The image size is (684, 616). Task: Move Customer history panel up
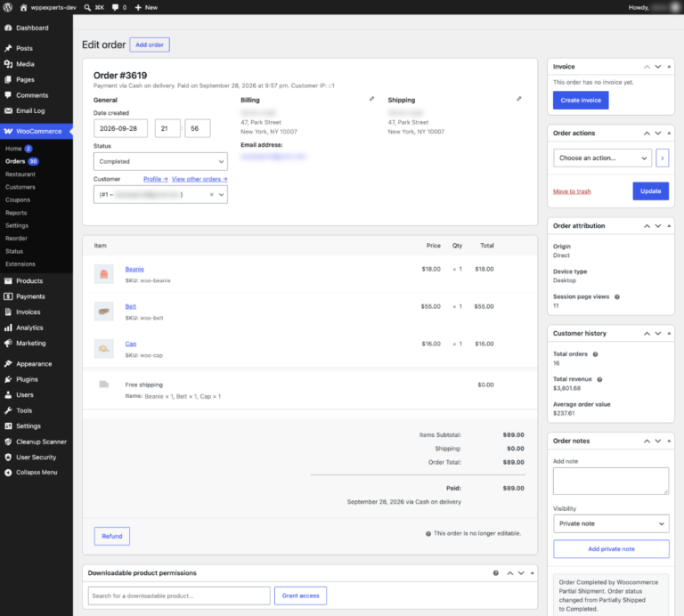click(x=647, y=334)
